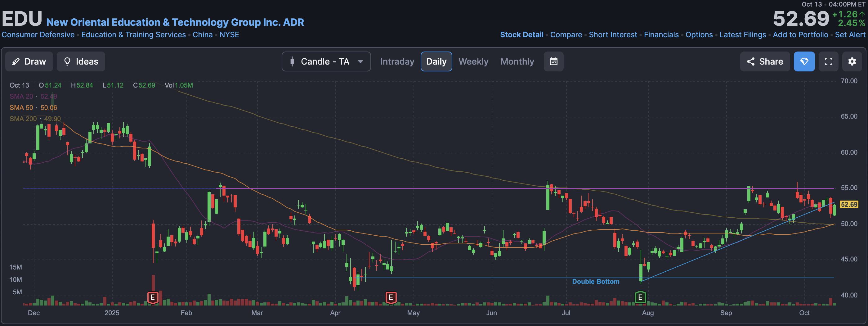Click the Oct month label on time axis
This screenshot has width=868, height=326.
pyautogui.click(x=804, y=313)
